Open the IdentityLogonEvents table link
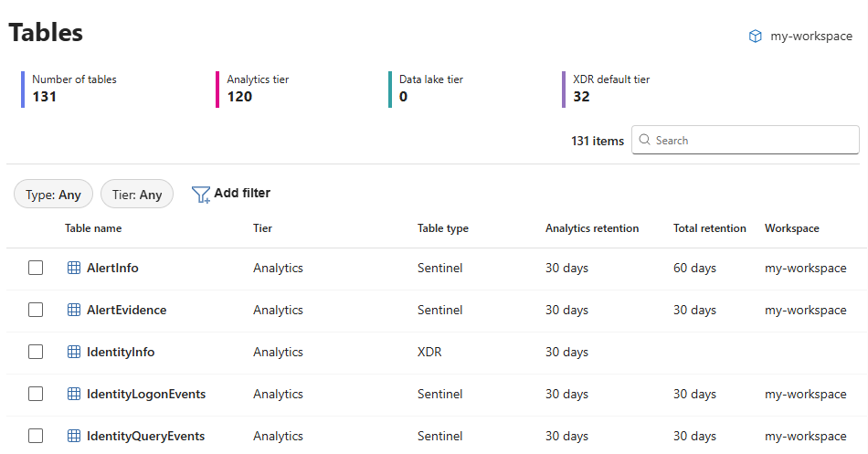The height and width of the screenshot is (454, 868). [146, 394]
